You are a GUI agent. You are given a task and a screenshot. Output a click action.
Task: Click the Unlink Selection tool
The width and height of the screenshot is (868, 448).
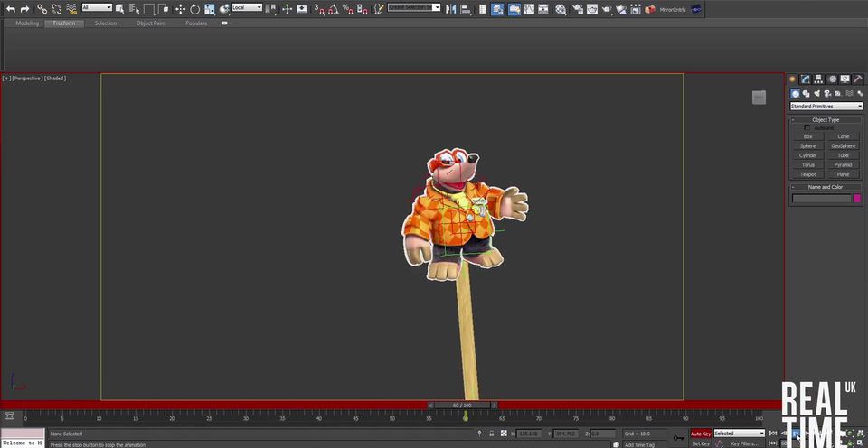coord(56,9)
